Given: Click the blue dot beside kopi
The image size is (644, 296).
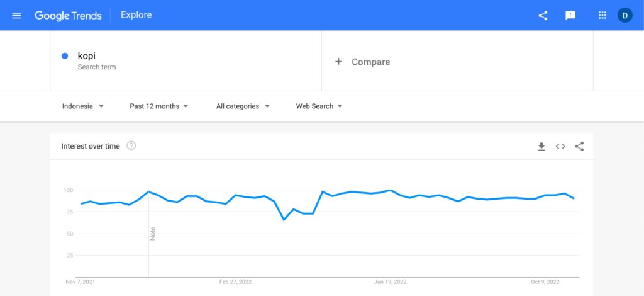Looking at the screenshot, I should pos(65,56).
